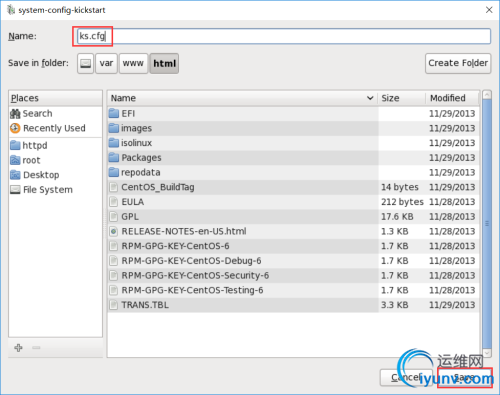Image resolution: width=500 pixels, height=395 pixels.
Task: Select the isolinux folder icon
Action: pyautogui.click(x=114, y=143)
